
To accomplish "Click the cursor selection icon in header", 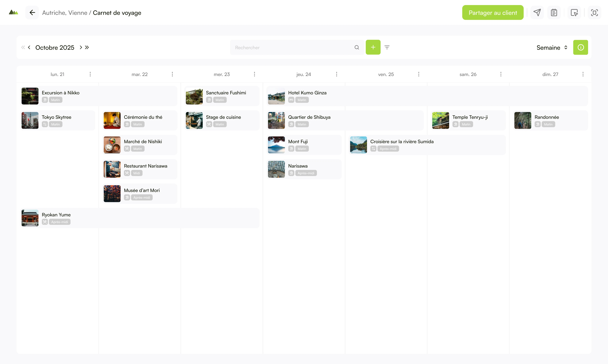I will click(x=574, y=12).
